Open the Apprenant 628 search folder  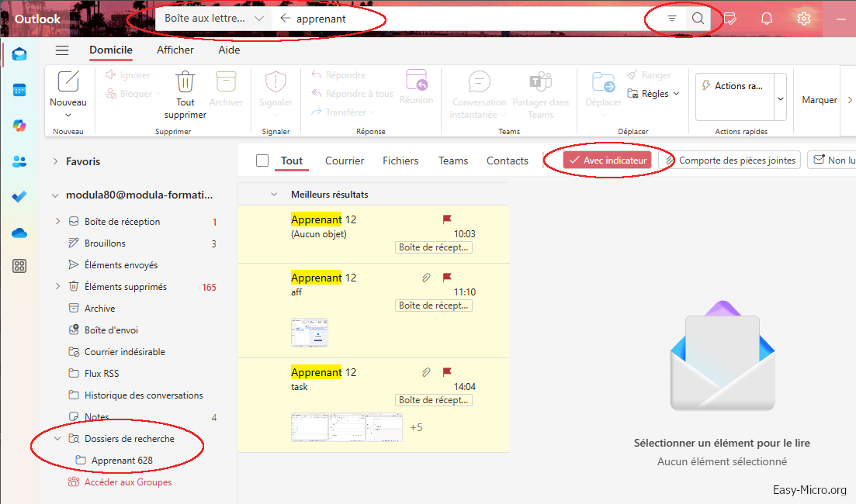(x=123, y=461)
